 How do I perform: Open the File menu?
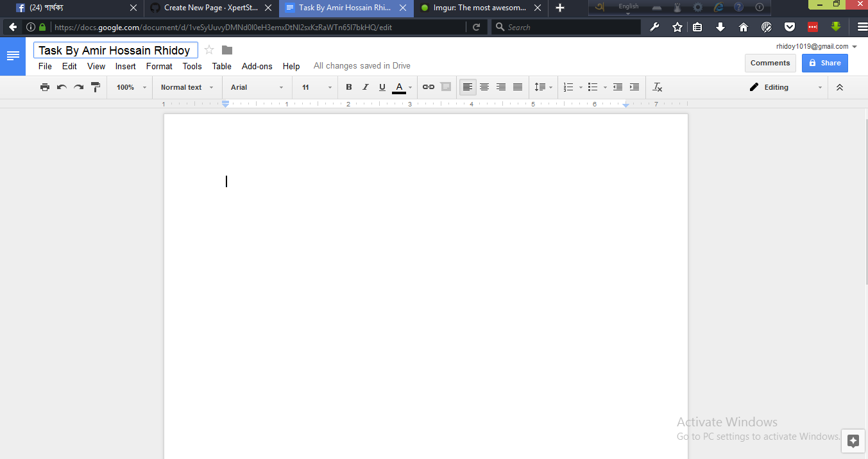tap(45, 66)
